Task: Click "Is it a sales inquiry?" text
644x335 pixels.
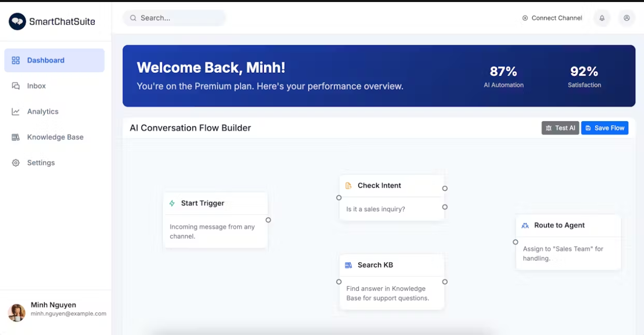Action: click(376, 209)
